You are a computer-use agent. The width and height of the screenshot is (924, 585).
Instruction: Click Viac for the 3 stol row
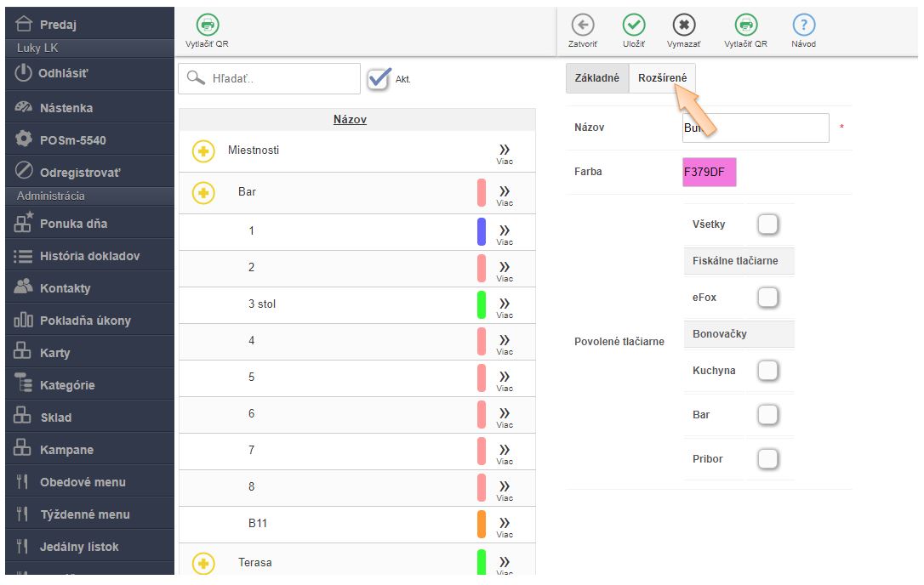(x=505, y=306)
